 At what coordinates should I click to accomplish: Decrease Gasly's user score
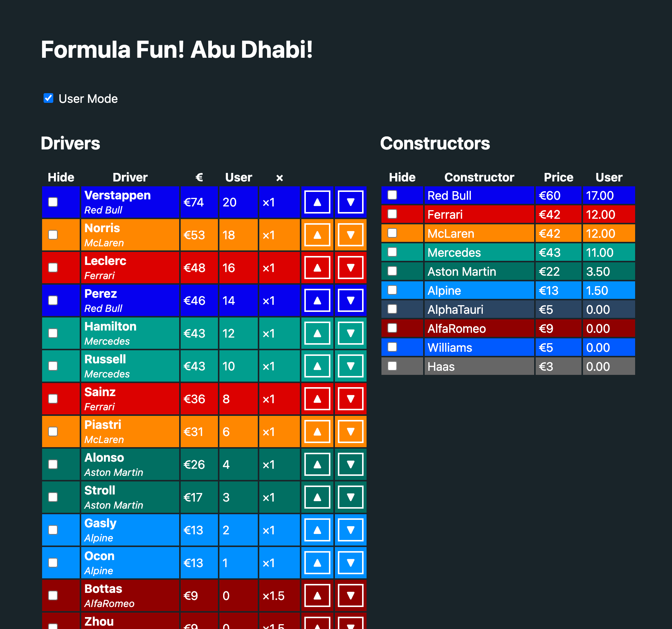point(350,530)
